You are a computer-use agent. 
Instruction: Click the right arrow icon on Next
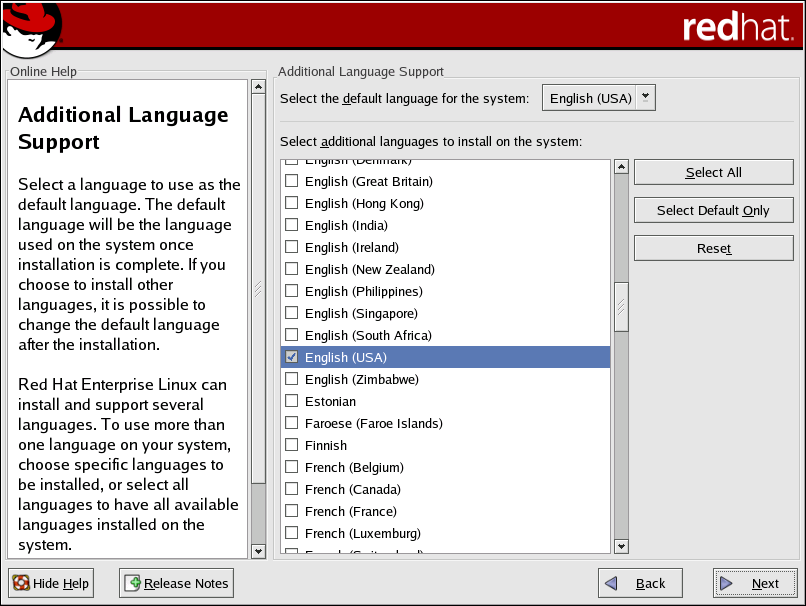pos(727,583)
